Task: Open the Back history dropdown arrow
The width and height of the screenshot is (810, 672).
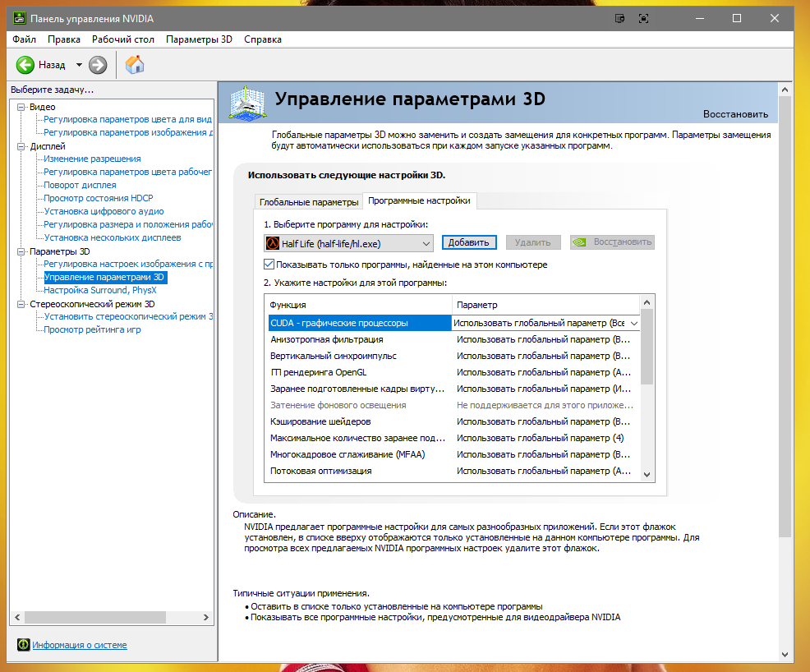Action: (x=79, y=65)
